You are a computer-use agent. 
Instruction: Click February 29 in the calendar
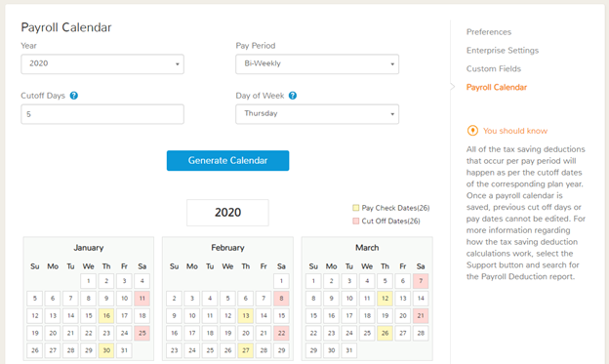(282, 350)
